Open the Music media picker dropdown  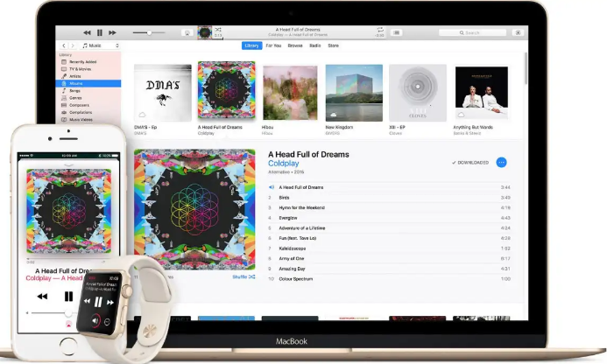click(x=100, y=45)
